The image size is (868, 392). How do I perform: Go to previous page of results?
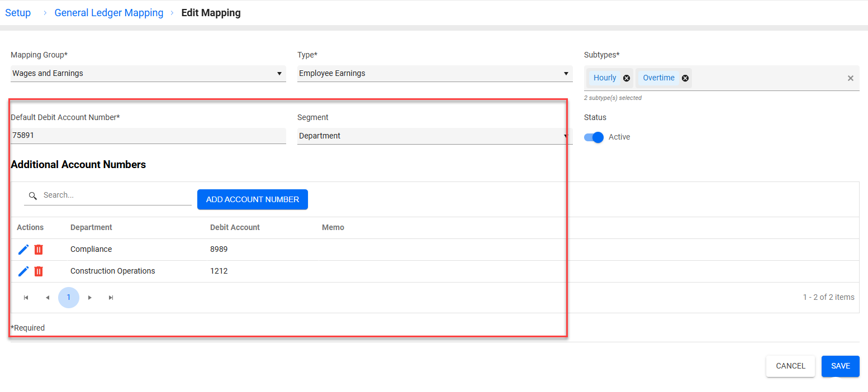48,298
